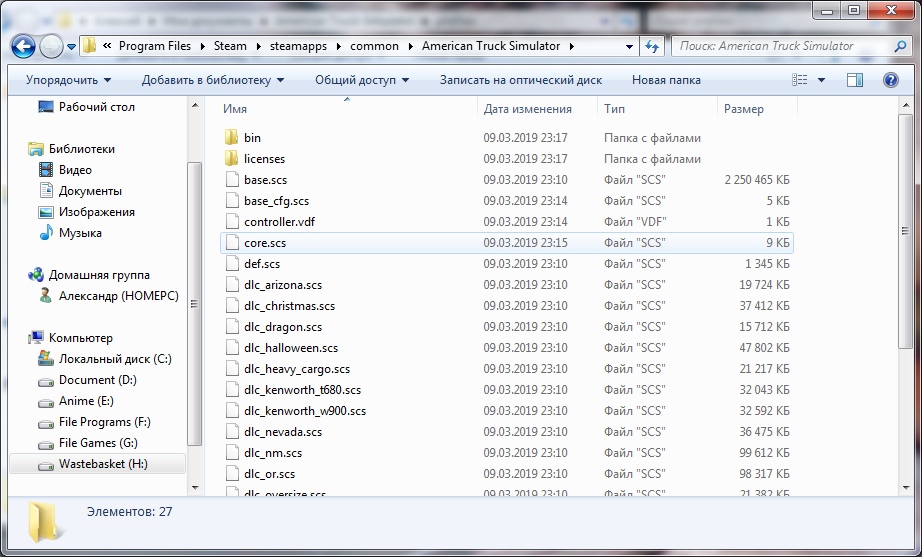This screenshot has height=557, width=922.
Task: Open address bar history dropdown arrow
Action: coord(629,46)
